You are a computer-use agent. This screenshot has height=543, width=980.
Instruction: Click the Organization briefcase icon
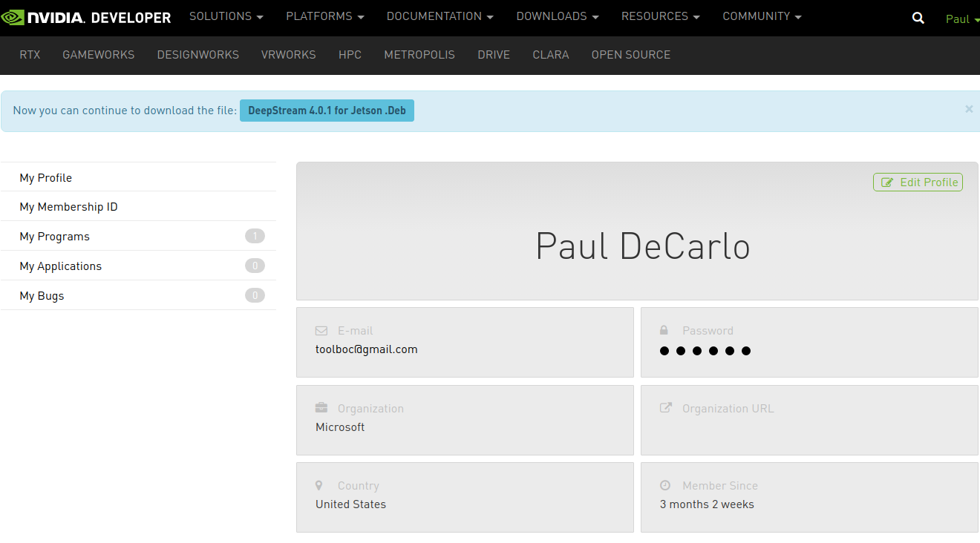pyautogui.click(x=321, y=408)
